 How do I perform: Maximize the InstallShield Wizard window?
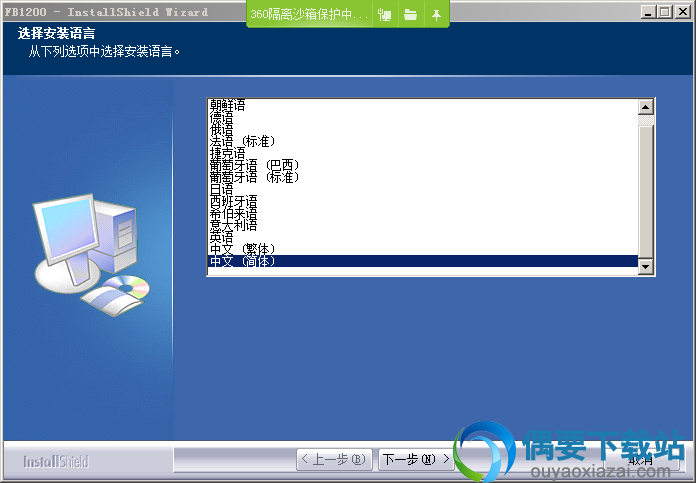pyautogui.click(x=665, y=12)
